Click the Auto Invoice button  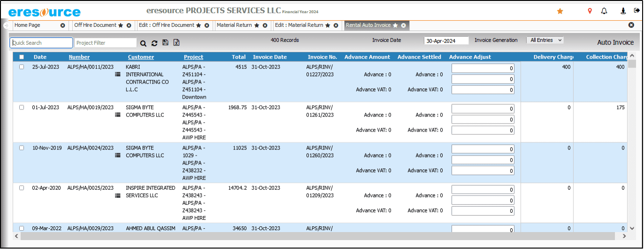pyautogui.click(x=615, y=43)
